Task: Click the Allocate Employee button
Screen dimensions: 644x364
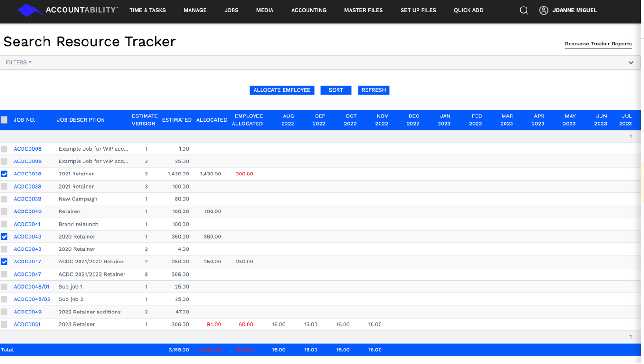Action: tap(282, 90)
